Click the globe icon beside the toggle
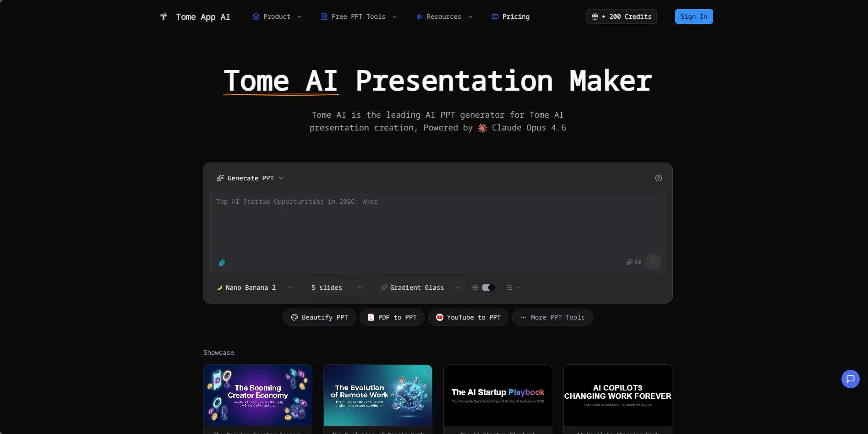Image resolution: width=868 pixels, height=434 pixels. (x=475, y=288)
